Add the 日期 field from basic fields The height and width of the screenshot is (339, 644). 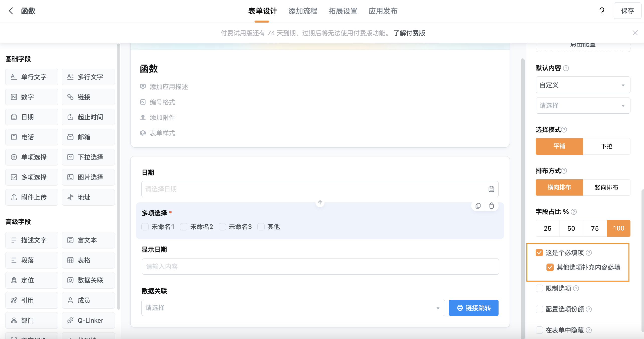click(x=32, y=117)
